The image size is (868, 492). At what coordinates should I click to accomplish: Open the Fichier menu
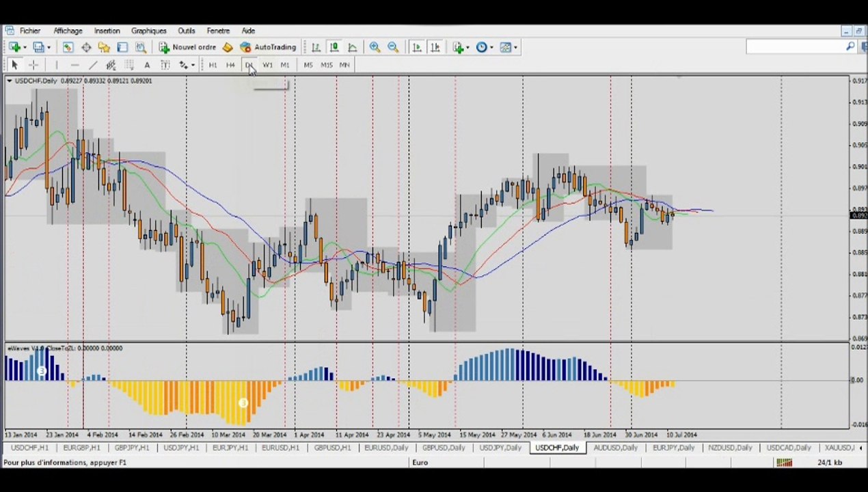click(x=30, y=31)
